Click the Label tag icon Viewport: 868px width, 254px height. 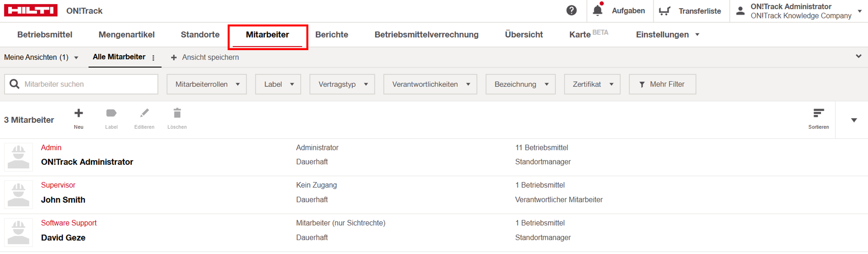[x=111, y=113]
